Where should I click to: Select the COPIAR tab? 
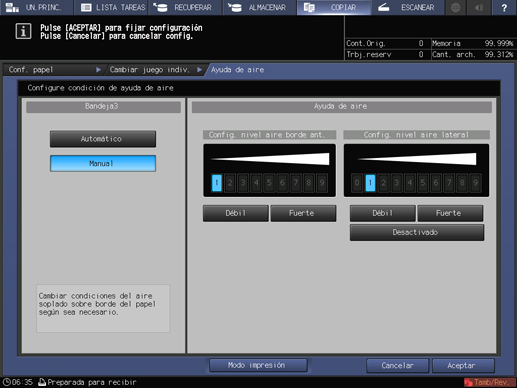pos(334,7)
